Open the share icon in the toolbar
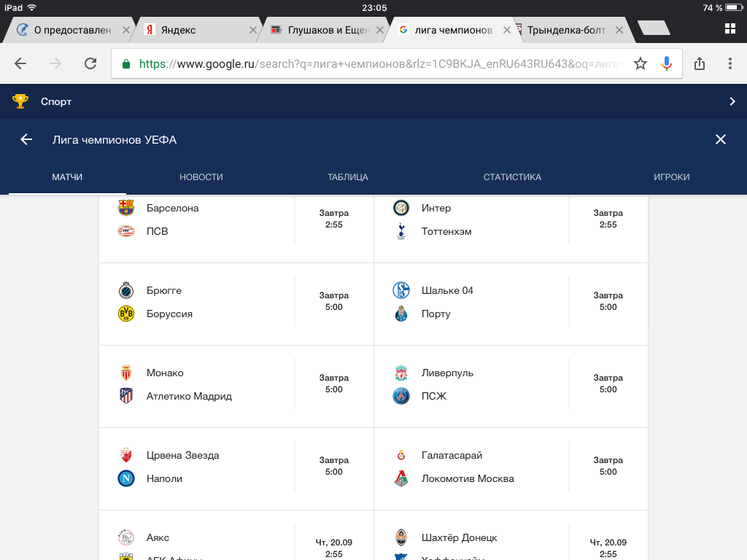The image size is (747, 560). click(700, 63)
